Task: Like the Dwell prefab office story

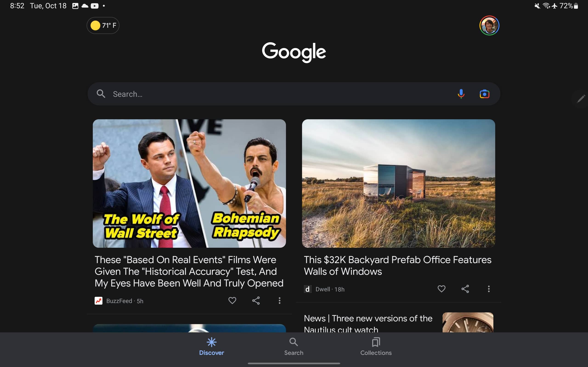Action: [441, 289]
